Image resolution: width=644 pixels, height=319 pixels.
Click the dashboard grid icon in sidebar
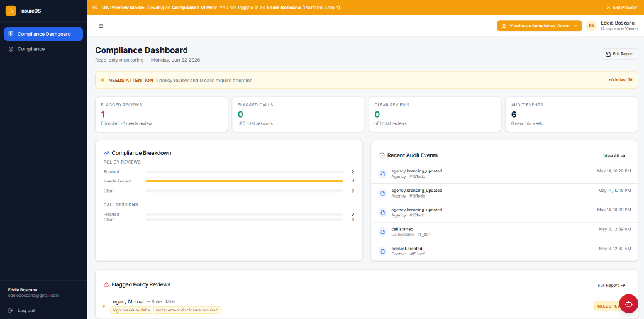point(11,34)
